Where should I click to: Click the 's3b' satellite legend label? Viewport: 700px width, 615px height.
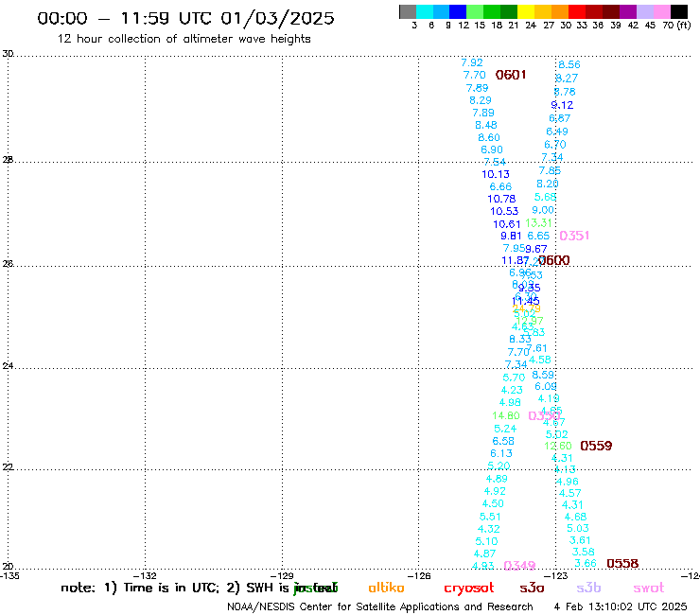tap(588, 588)
